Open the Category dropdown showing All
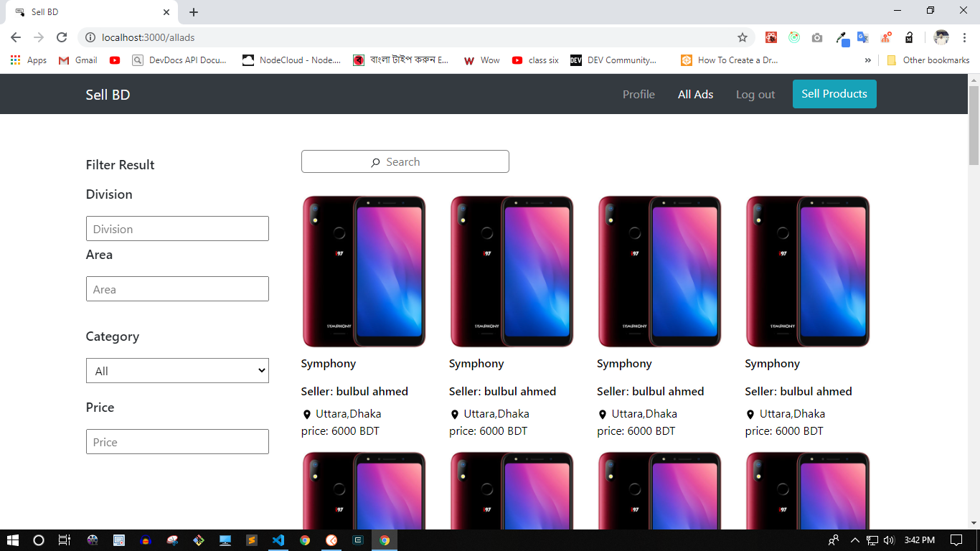Image resolution: width=980 pixels, height=551 pixels. (x=177, y=371)
